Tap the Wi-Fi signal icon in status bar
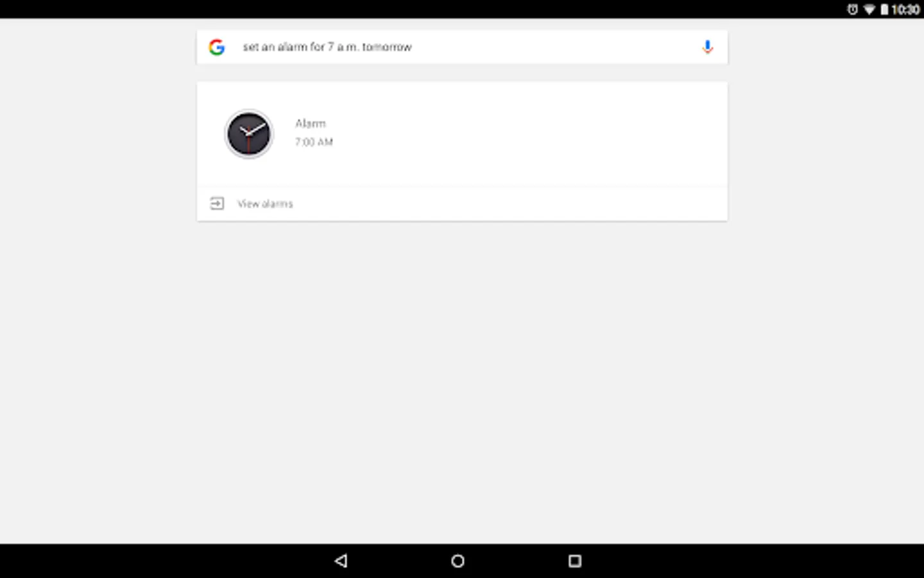 (869, 10)
